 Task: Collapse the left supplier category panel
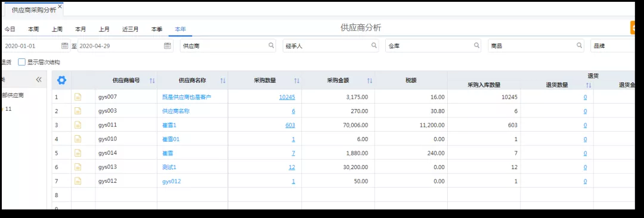[39, 80]
